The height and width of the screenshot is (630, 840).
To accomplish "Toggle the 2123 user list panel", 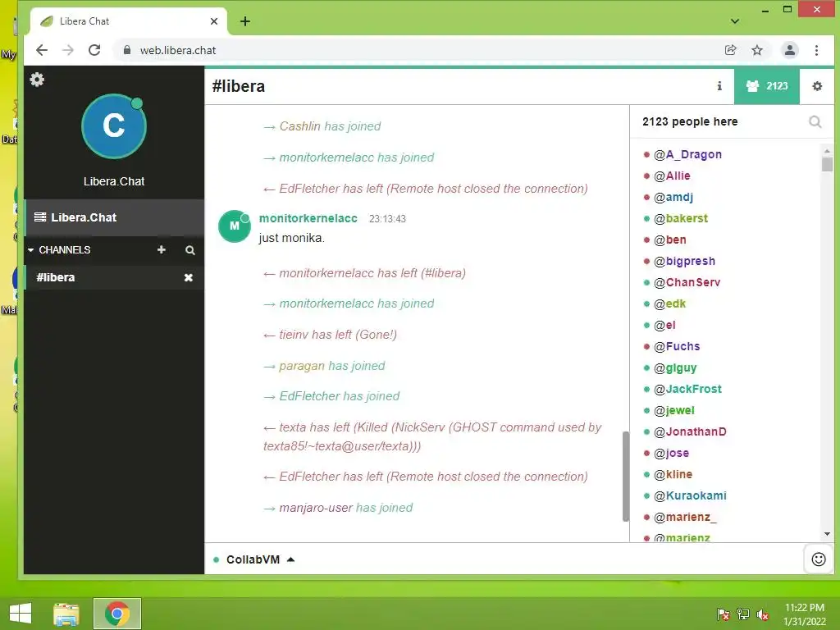I will click(767, 85).
